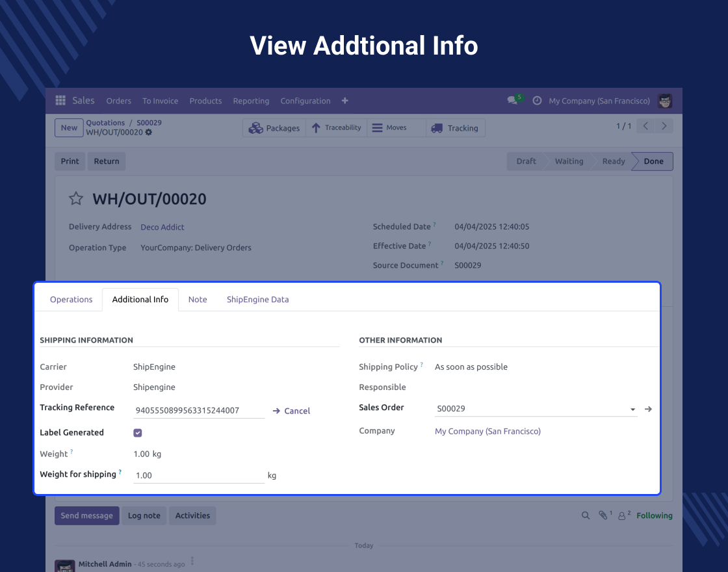
Task: Click the gear icon beside WH/OUT/00020
Action: 149,133
